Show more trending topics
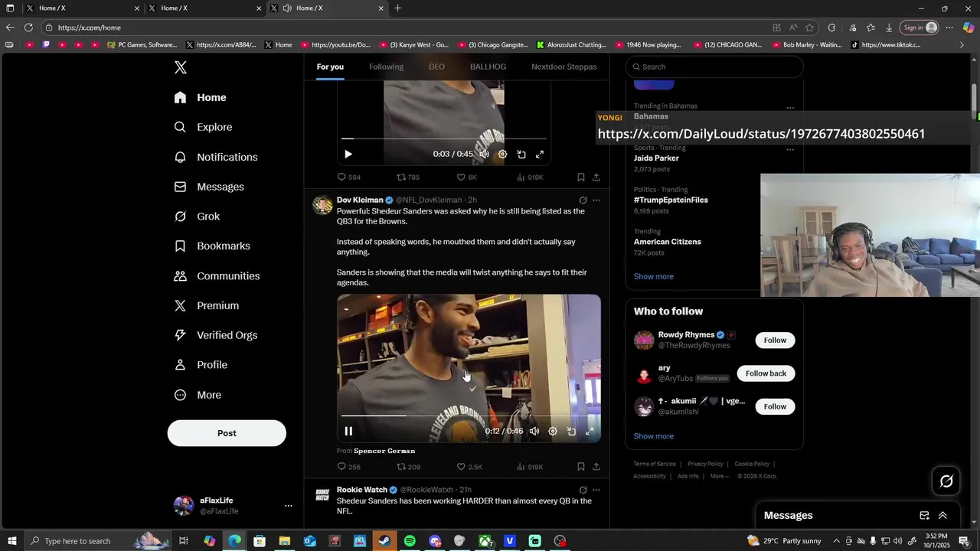This screenshot has height=551, width=980. coord(653,276)
